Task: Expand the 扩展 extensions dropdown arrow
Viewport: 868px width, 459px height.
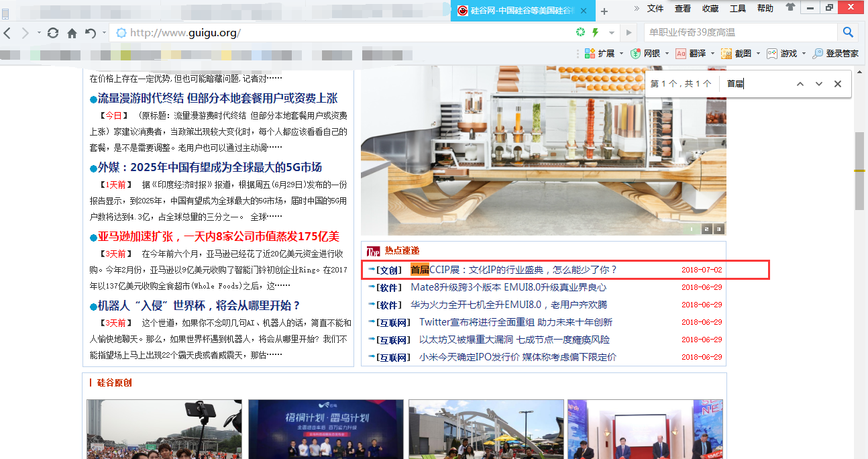Action: (x=621, y=54)
